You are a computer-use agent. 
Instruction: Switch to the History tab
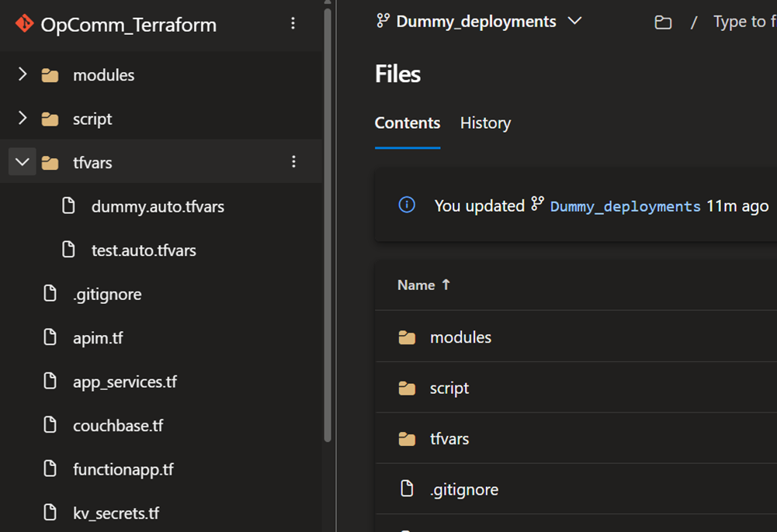[485, 123]
